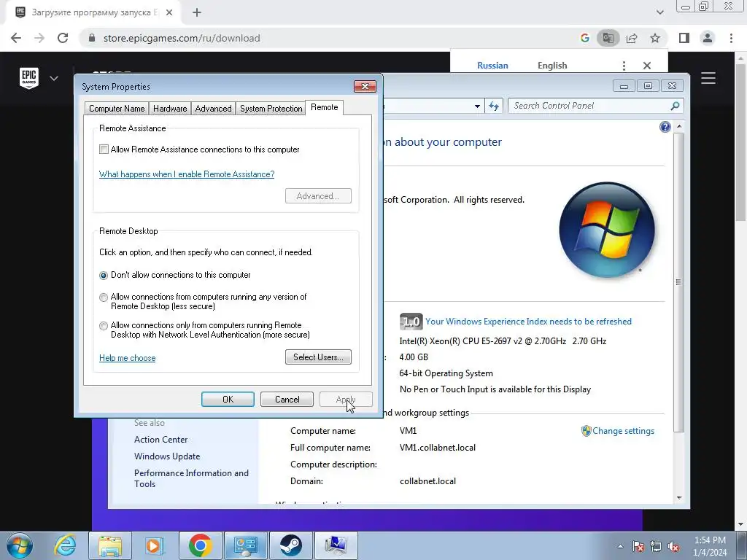
Task: Choose English in the translate popup
Action: [x=552, y=65]
